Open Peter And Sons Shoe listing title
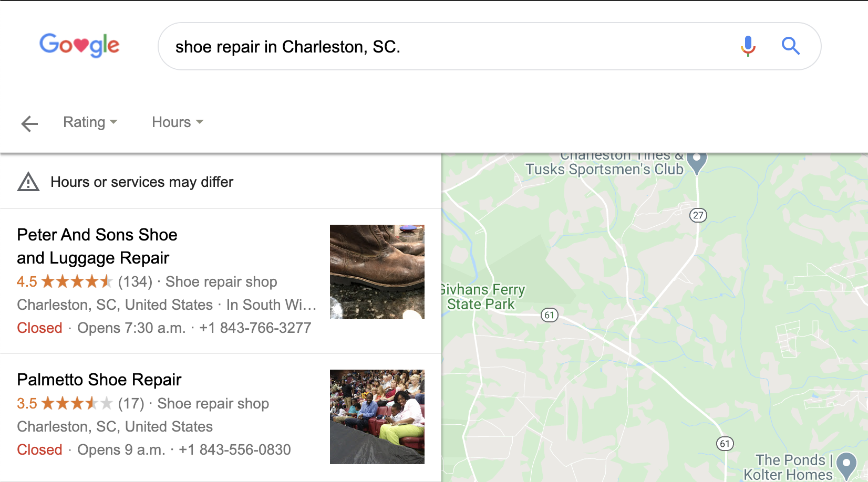This screenshot has height=482, width=868. 97,246
